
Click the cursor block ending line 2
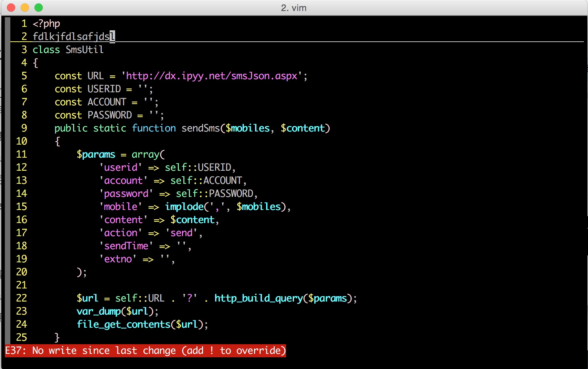(112, 36)
